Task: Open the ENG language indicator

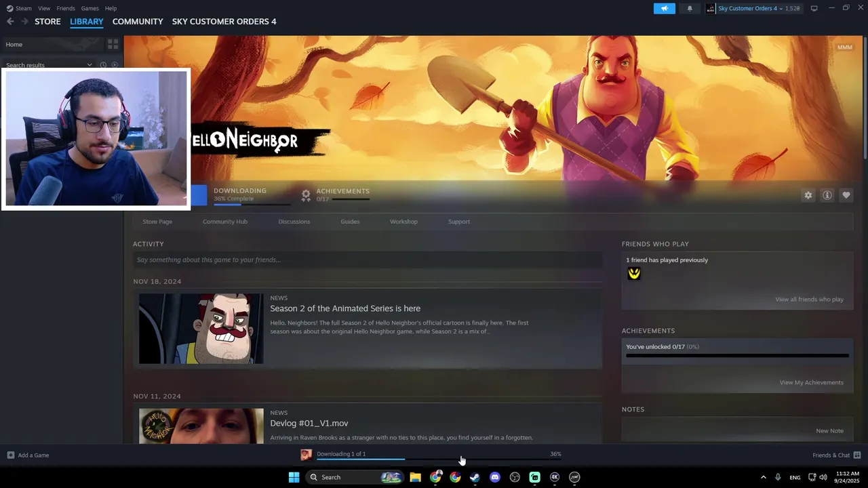Action: coord(795,477)
